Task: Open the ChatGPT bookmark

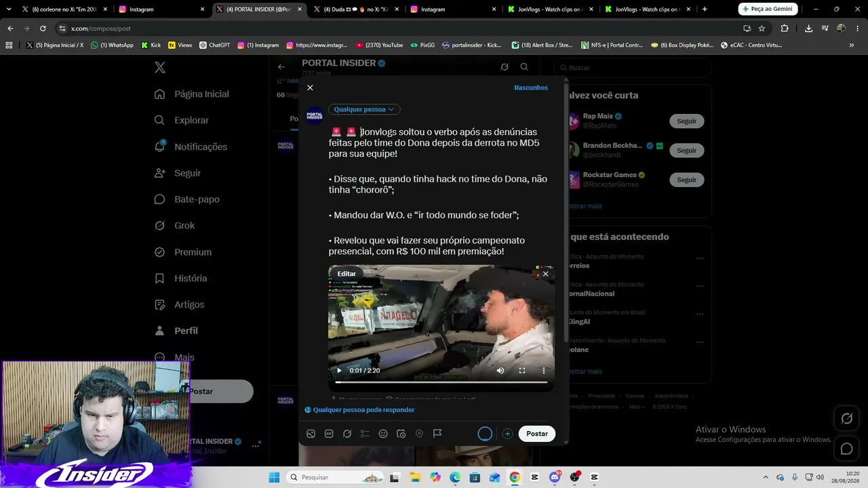Action: pos(214,45)
